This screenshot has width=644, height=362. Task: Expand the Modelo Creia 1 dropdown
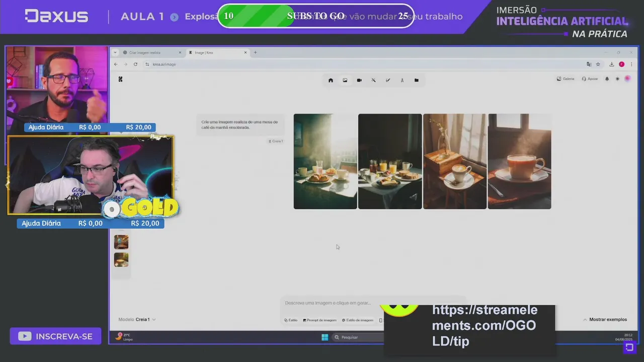pos(137,320)
